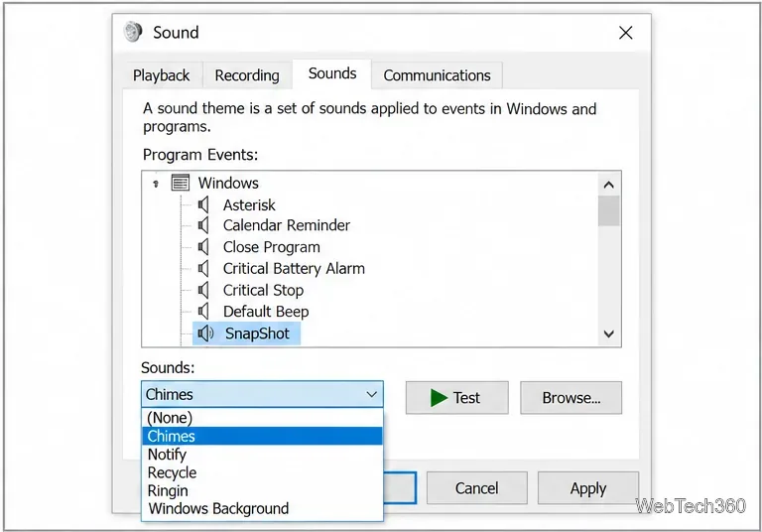The width and height of the screenshot is (762, 532).
Task: Click the active speaker icon on SnapShot
Action: 205,333
